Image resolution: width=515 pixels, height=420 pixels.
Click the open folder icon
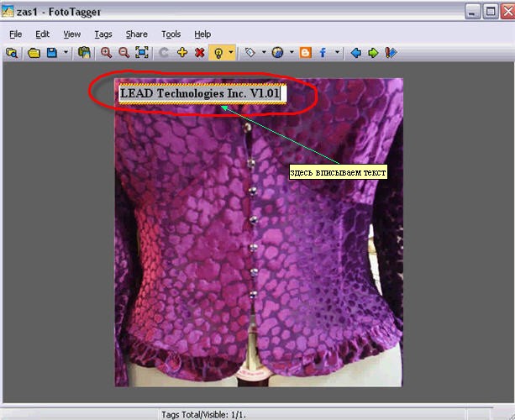pyautogui.click(x=34, y=53)
